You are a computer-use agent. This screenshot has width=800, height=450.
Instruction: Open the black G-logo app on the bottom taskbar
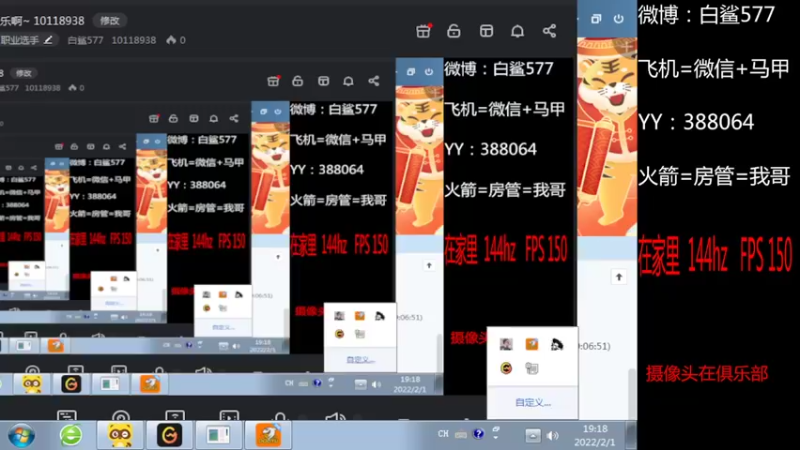pyautogui.click(x=169, y=435)
